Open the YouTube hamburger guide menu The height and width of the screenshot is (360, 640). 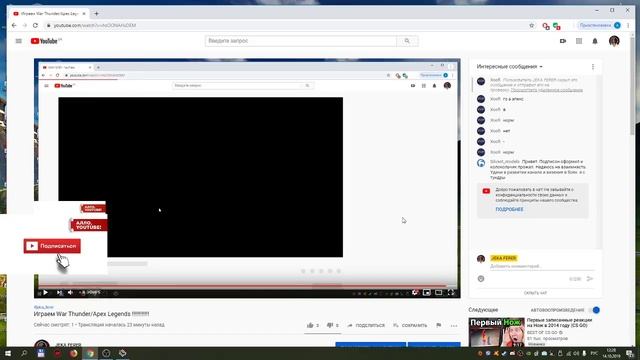pyautogui.click(x=18, y=41)
